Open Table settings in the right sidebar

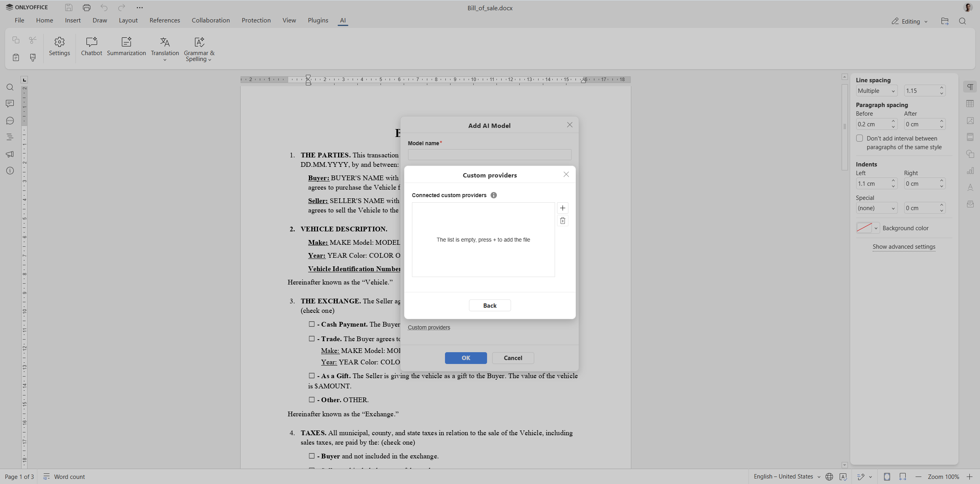(971, 103)
